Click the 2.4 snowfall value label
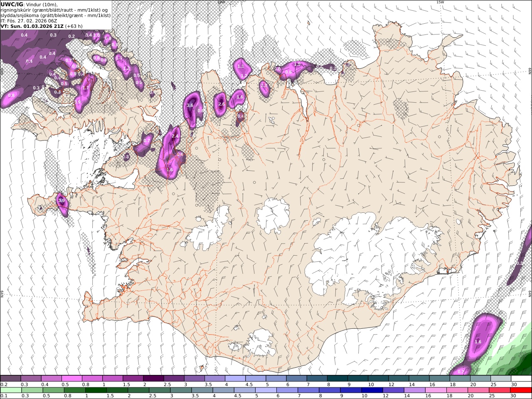This screenshot has width=532, height=399. coord(175,136)
